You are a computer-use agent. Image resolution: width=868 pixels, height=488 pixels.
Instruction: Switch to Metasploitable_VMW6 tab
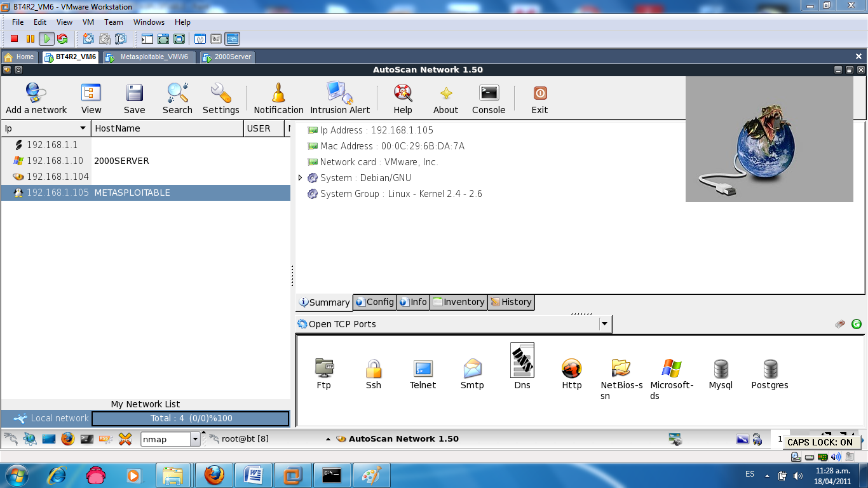click(x=148, y=57)
